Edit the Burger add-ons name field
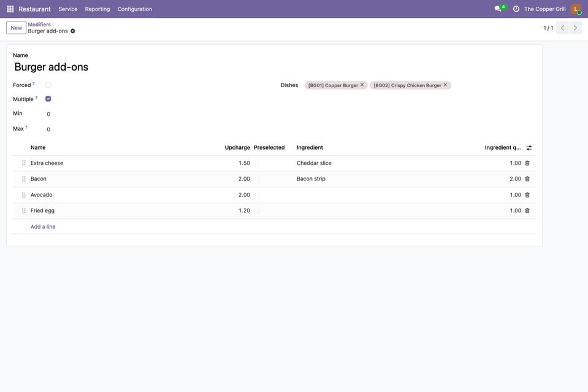 point(275,67)
